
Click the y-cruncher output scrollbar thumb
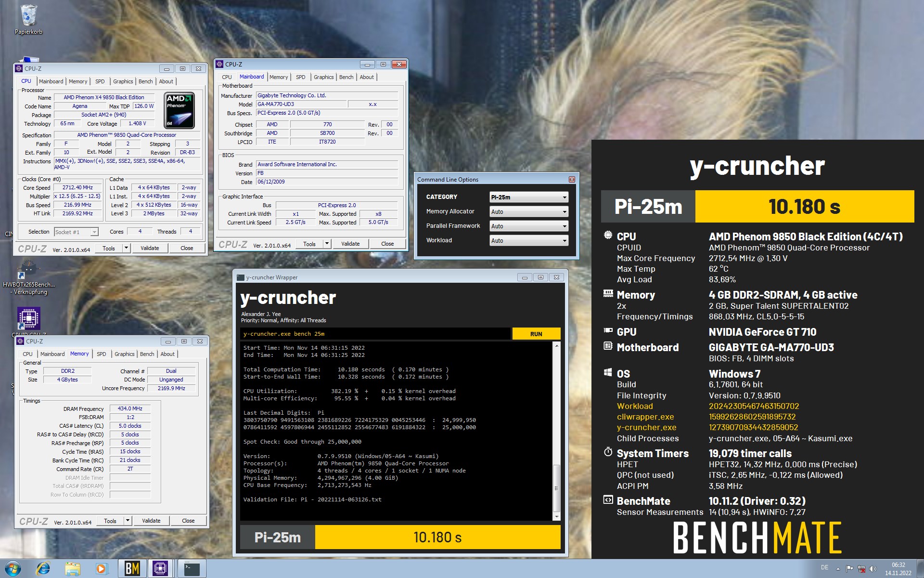(x=557, y=487)
